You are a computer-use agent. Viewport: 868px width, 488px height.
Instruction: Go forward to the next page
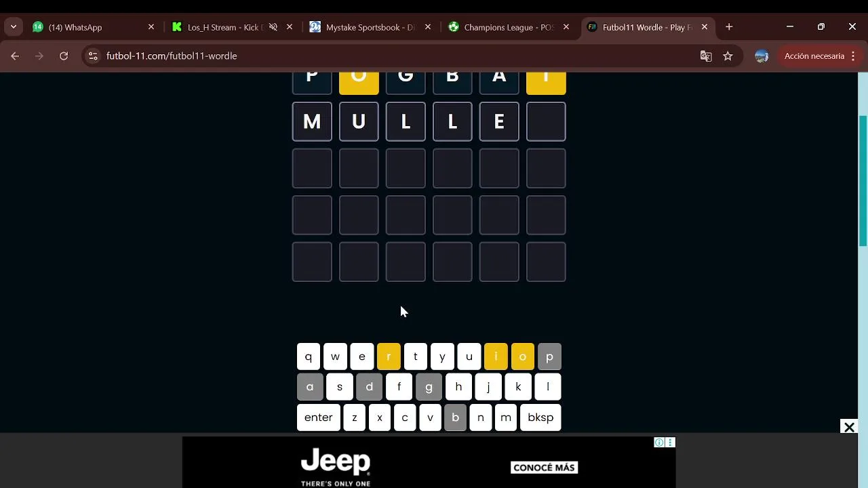coord(39,56)
